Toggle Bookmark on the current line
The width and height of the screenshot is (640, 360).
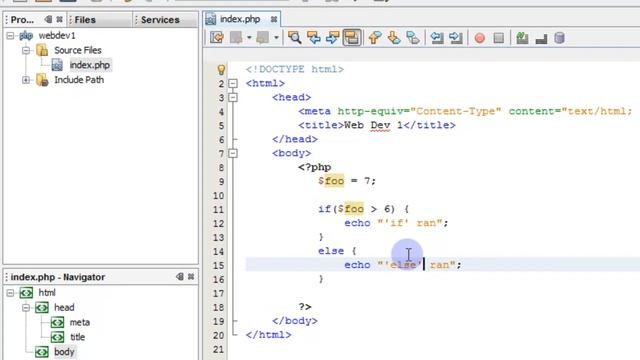[x=413, y=38]
